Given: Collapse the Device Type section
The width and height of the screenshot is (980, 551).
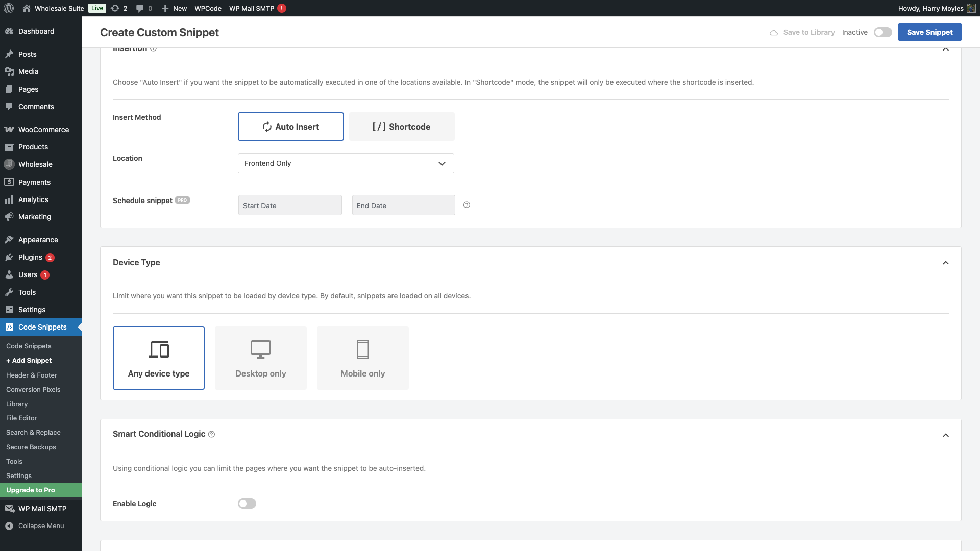Looking at the screenshot, I should click(x=946, y=262).
